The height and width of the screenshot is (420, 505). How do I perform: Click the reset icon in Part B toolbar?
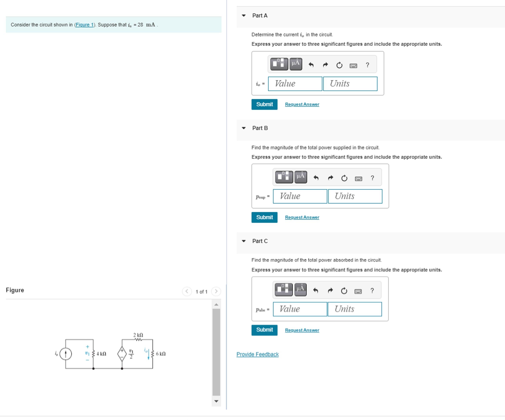click(344, 177)
